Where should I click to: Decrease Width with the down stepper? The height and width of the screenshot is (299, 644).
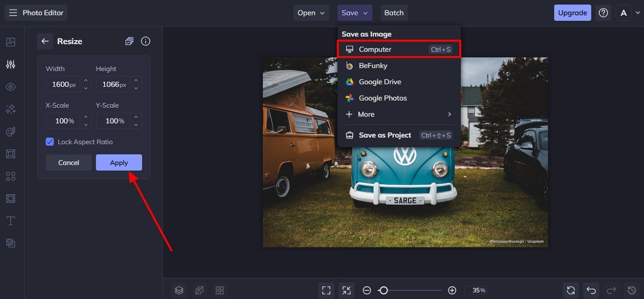tap(86, 88)
